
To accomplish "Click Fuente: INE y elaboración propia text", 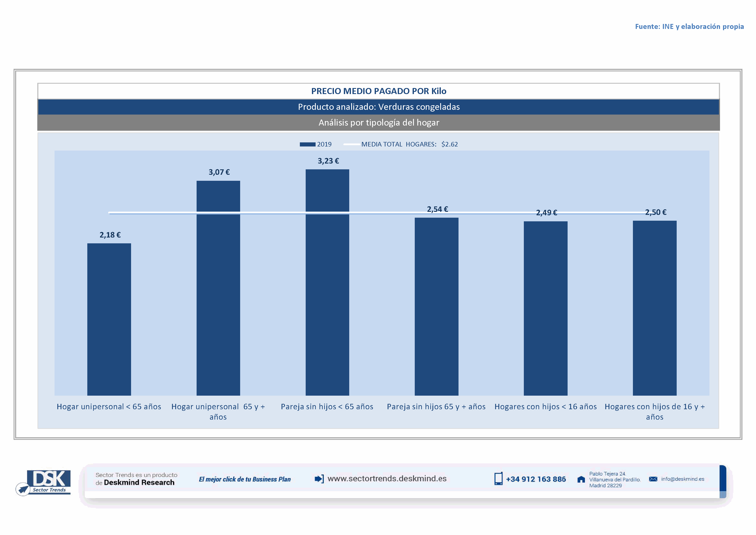I will (689, 27).
